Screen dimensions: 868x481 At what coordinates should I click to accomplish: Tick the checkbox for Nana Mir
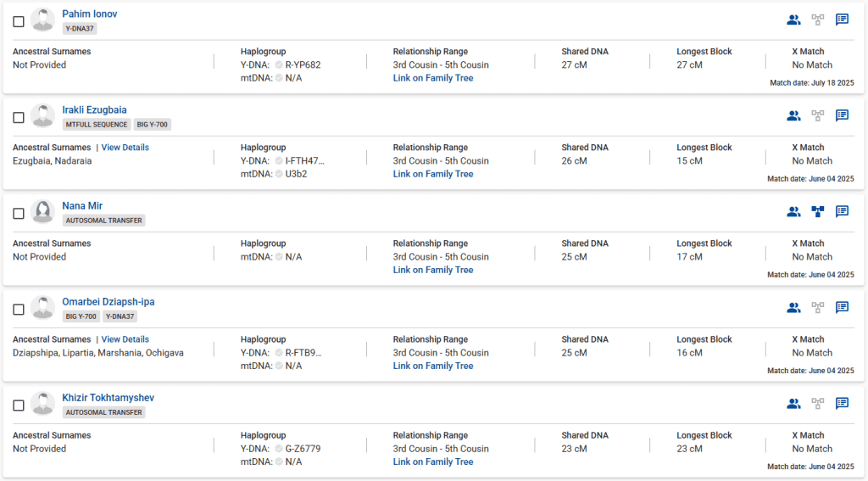[x=19, y=213]
